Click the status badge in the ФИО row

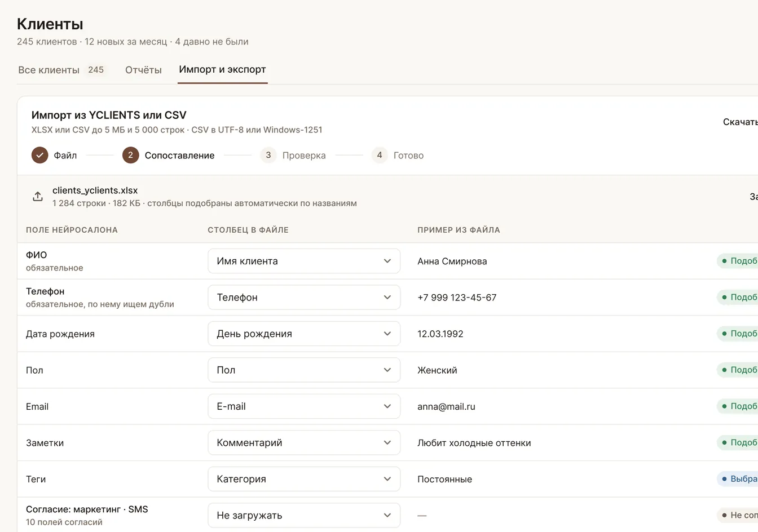pos(738,261)
